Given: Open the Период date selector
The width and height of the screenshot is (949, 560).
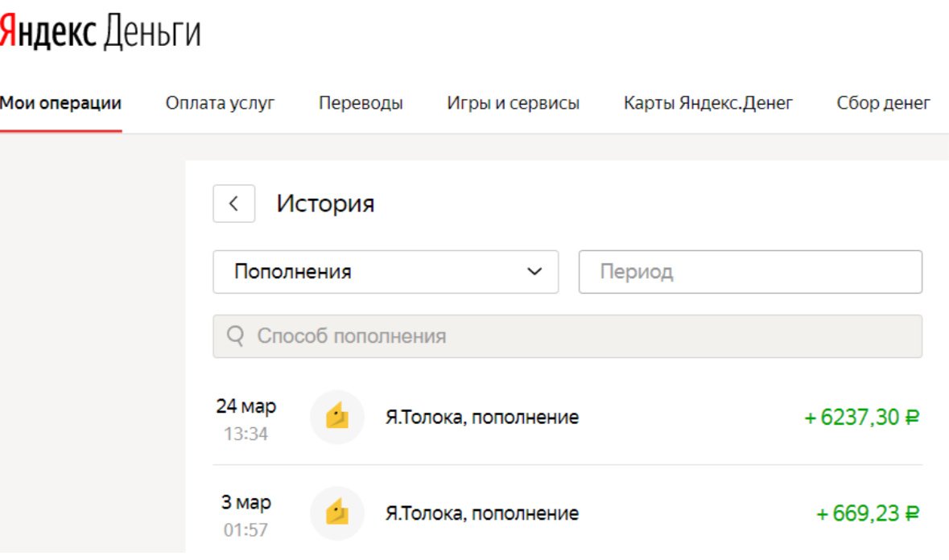Looking at the screenshot, I should pos(750,272).
